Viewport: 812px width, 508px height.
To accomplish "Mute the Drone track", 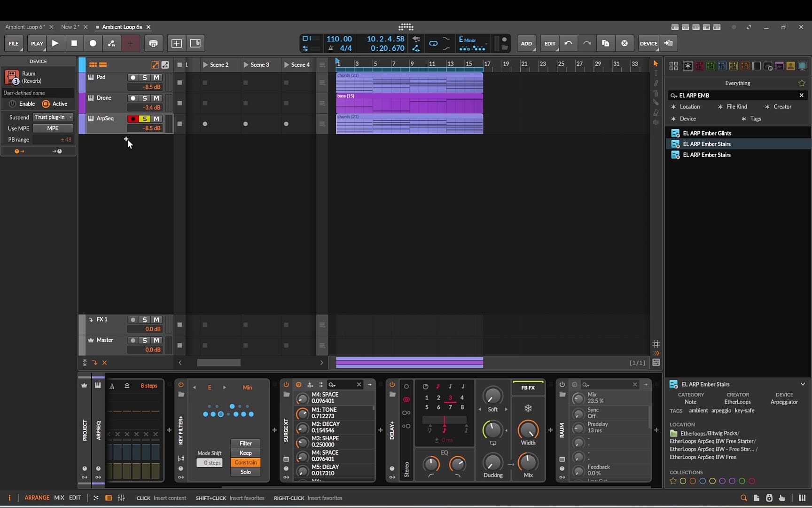I will click(156, 98).
